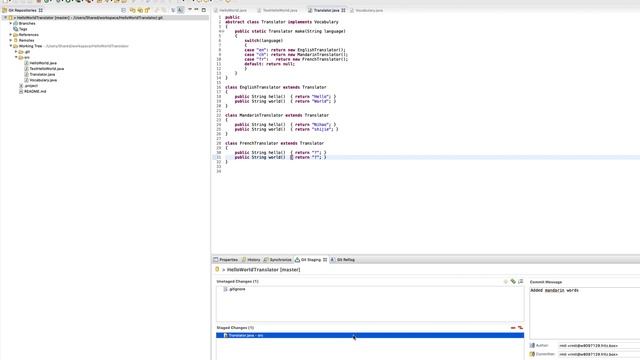640x360 pixels.
Task: Switch to HelloWorld.java editor tab
Action: point(231,10)
